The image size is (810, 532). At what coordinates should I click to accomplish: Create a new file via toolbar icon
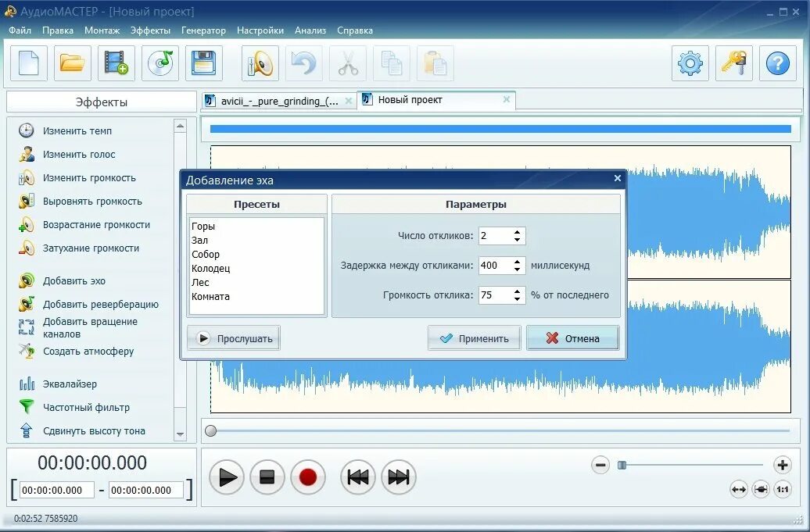29,63
